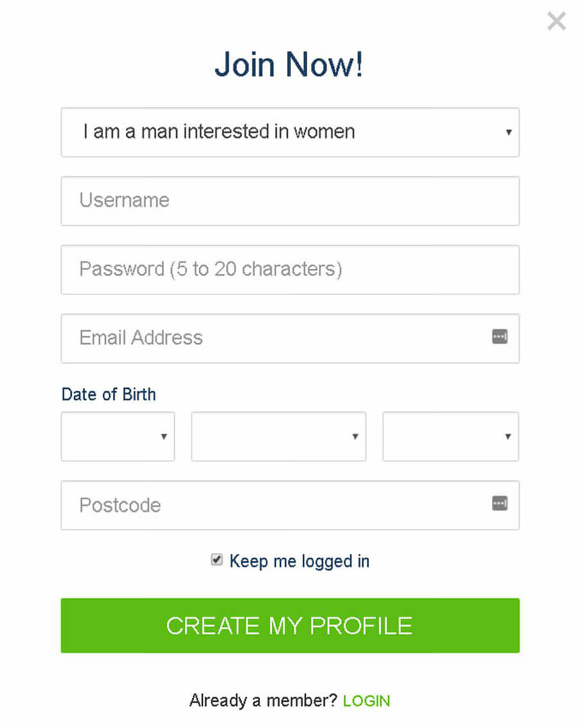Click the arrow on the last birth date dropdown
This screenshot has height=728, width=580.
coord(508,437)
